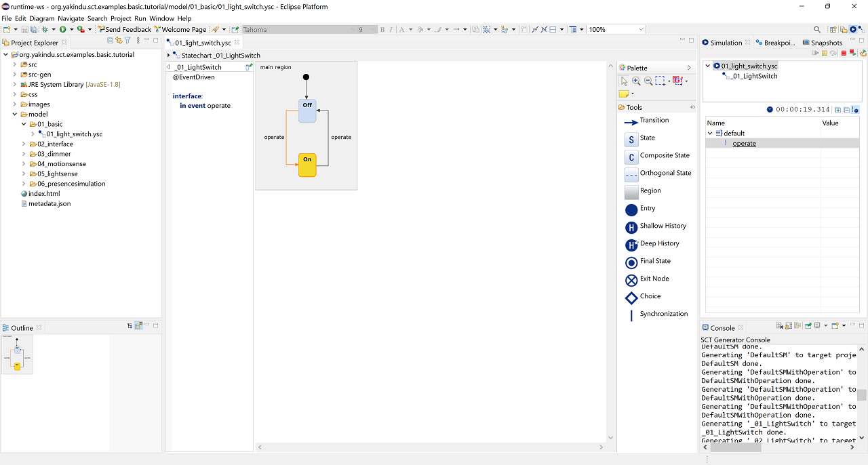Expand the 02_interface folder
The width and height of the screenshot is (868, 465).
tap(24, 144)
